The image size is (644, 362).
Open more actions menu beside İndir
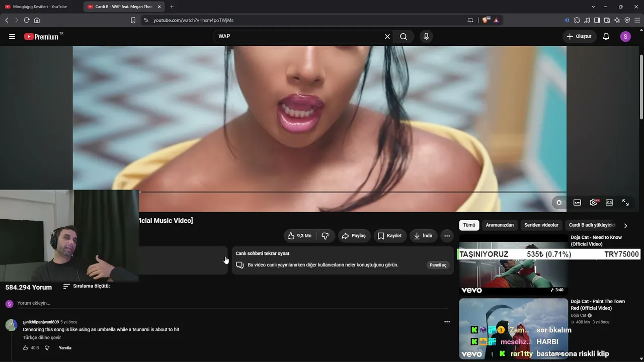click(447, 236)
